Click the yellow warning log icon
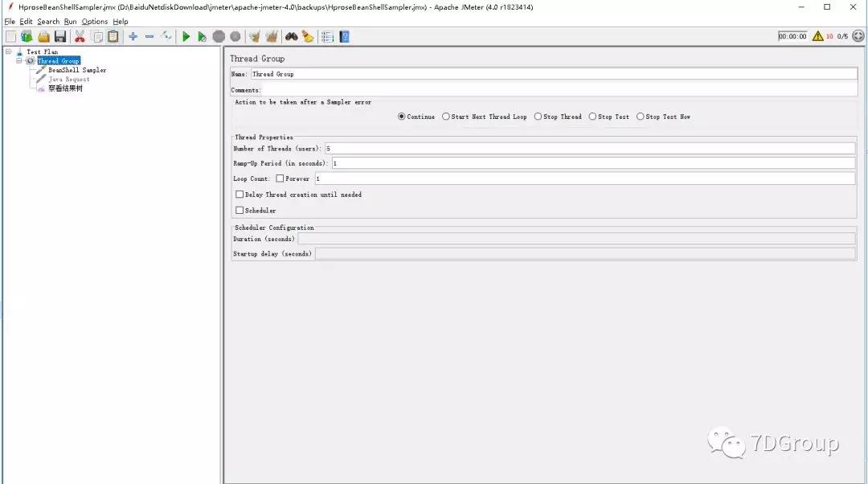Viewport: 868px width, 484px height. 817,36
